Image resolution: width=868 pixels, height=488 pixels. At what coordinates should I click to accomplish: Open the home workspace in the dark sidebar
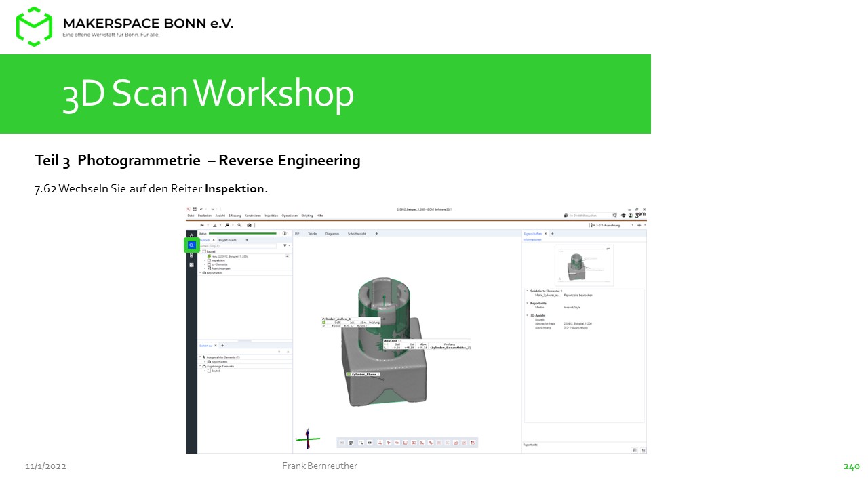click(191, 235)
